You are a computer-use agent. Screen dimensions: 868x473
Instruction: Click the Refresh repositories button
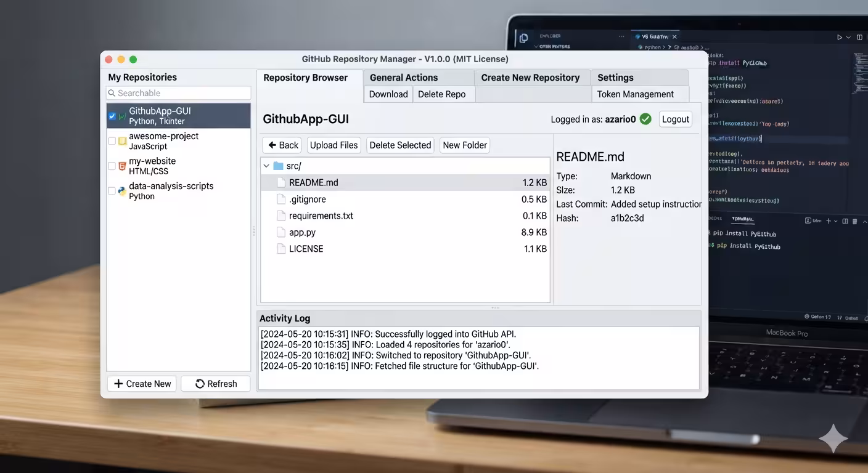point(216,384)
